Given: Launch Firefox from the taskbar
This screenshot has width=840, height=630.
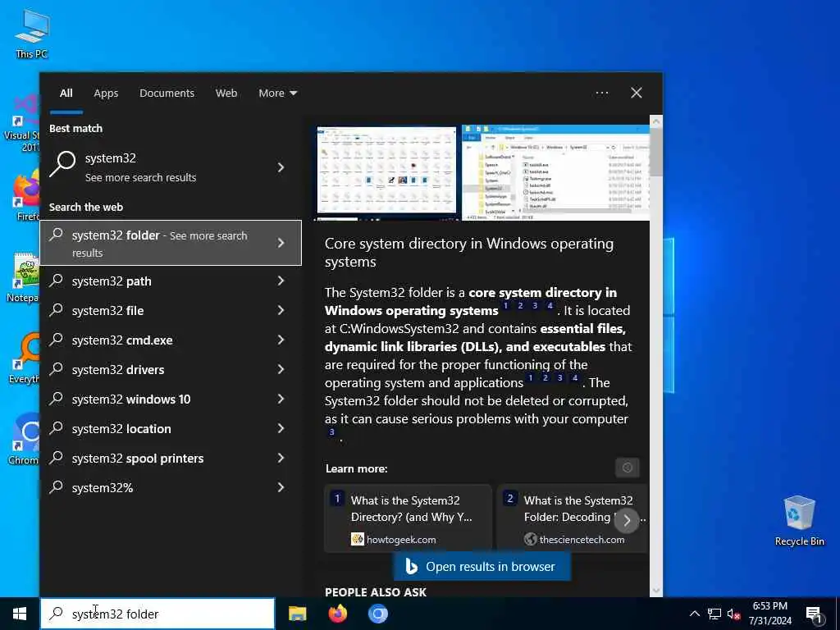Looking at the screenshot, I should coord(337,614).
